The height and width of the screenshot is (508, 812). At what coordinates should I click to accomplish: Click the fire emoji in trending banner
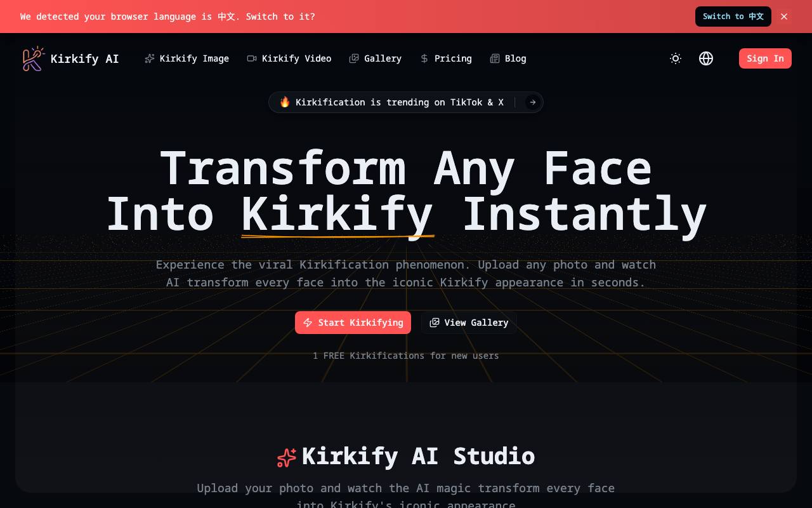[x=285, y=102]
